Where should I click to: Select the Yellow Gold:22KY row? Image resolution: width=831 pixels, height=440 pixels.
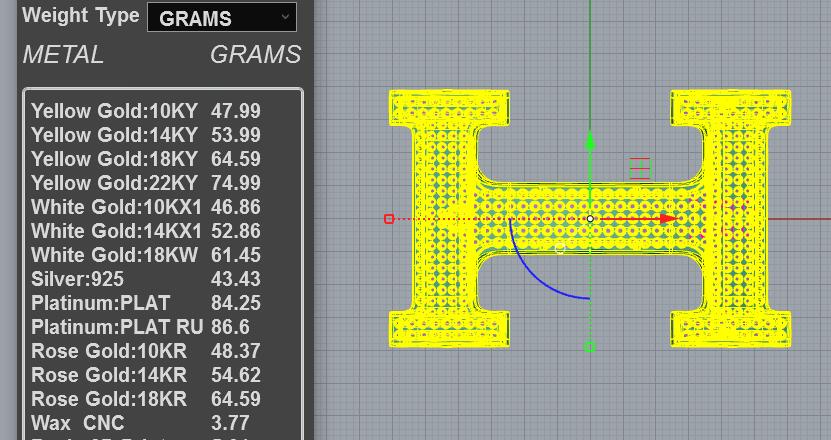tap(146, 183)
